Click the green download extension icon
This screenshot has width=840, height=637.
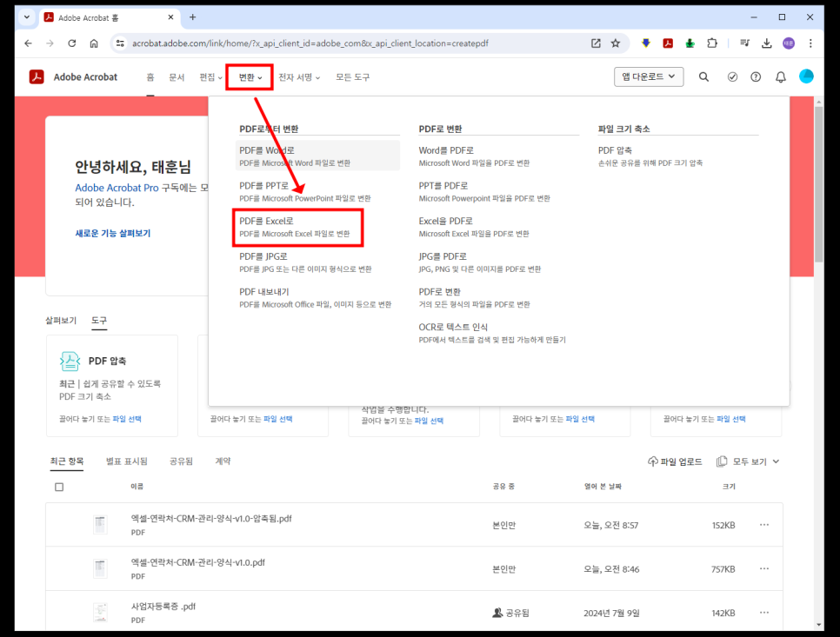point(690,43)
